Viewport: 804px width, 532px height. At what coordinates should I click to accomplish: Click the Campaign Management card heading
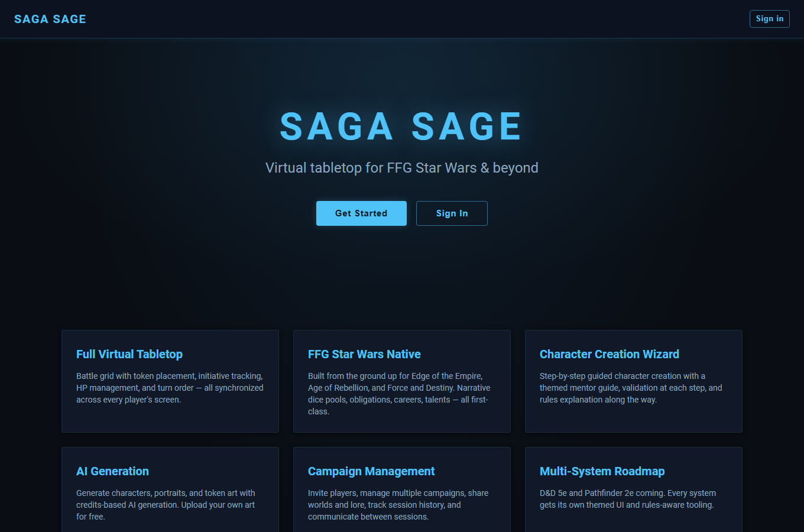pyautogui.click(x=371, y=471)
